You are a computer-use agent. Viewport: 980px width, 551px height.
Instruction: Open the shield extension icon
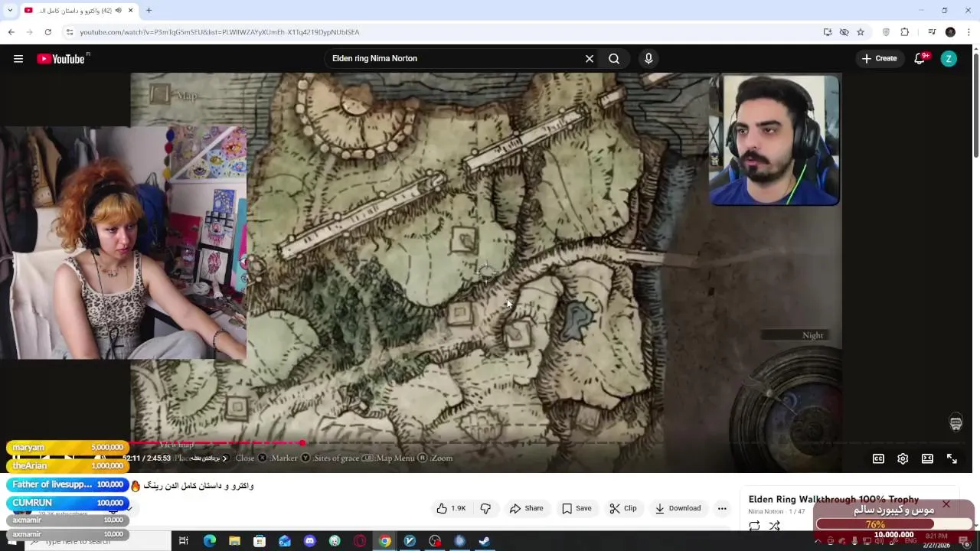click(x=887, y=32)
